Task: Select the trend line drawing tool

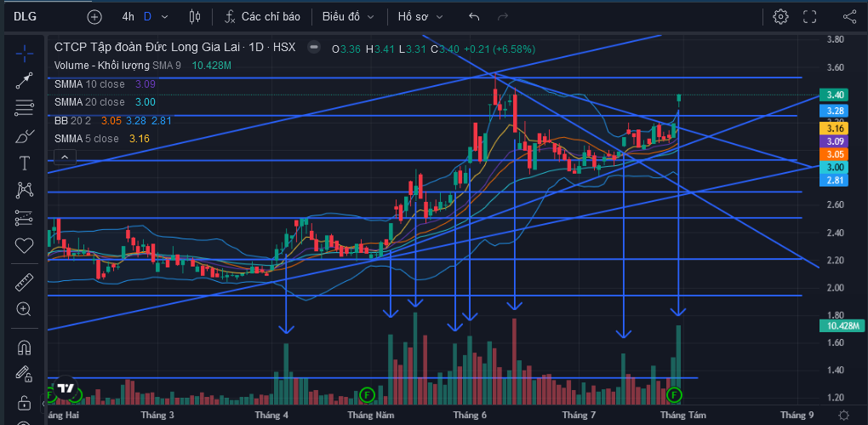Action: click(24, 81)
